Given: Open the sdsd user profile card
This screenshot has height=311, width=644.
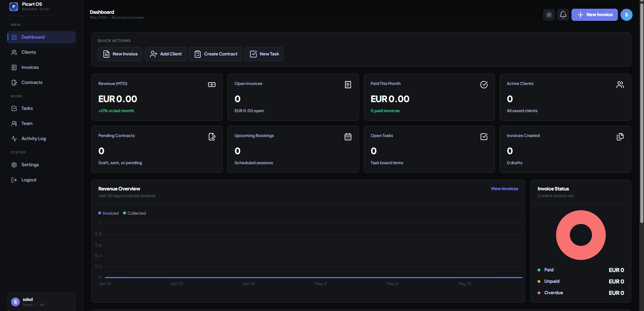Looking at the screenshot, I should point(41,302).
